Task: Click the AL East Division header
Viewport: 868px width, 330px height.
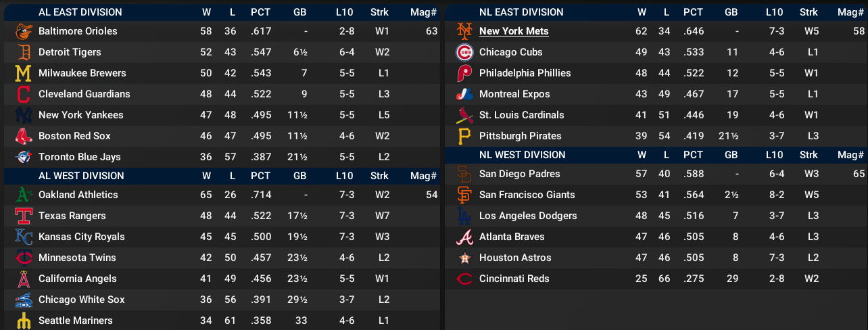Action: (x=80, y=12)
